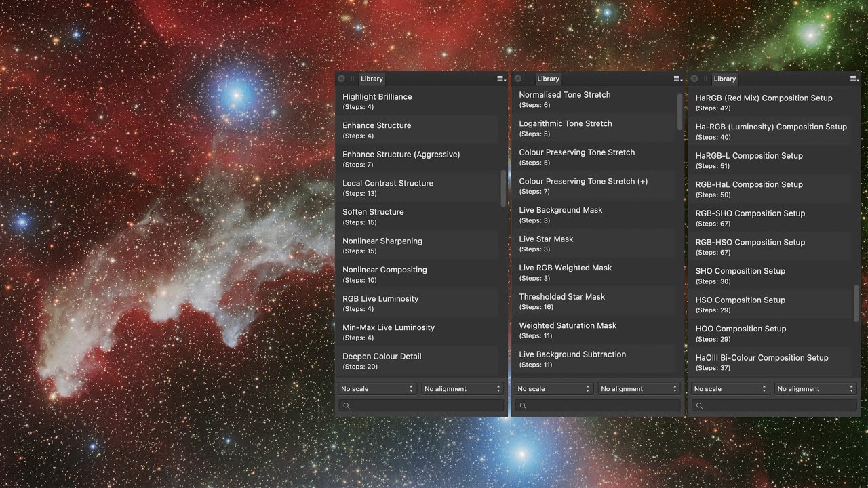This screenshot has width=868, height=488.
Task: Select the Thresholded Star Mask macro
Action: pos(593,301)
